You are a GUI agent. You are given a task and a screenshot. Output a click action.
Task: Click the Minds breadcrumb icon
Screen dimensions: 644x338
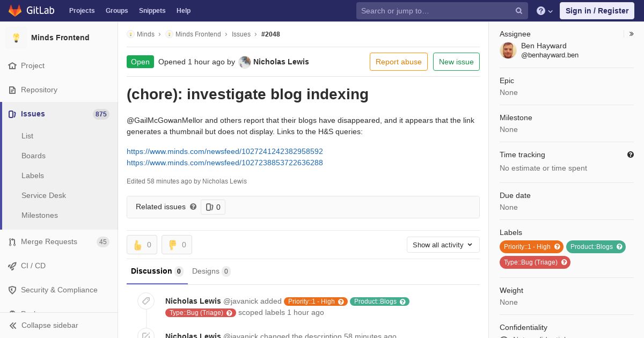coord(130,34)
